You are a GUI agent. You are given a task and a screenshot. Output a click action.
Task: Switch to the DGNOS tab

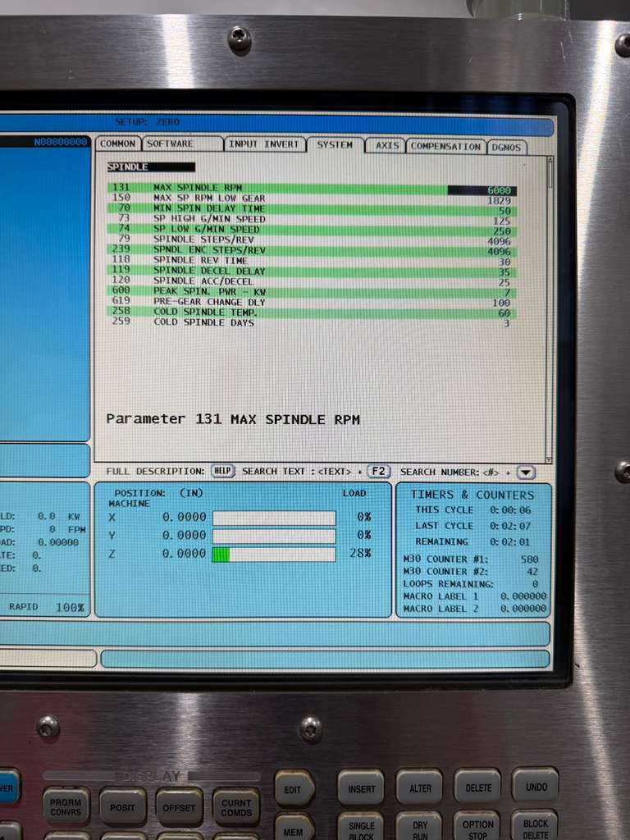[x=507, y=148]
